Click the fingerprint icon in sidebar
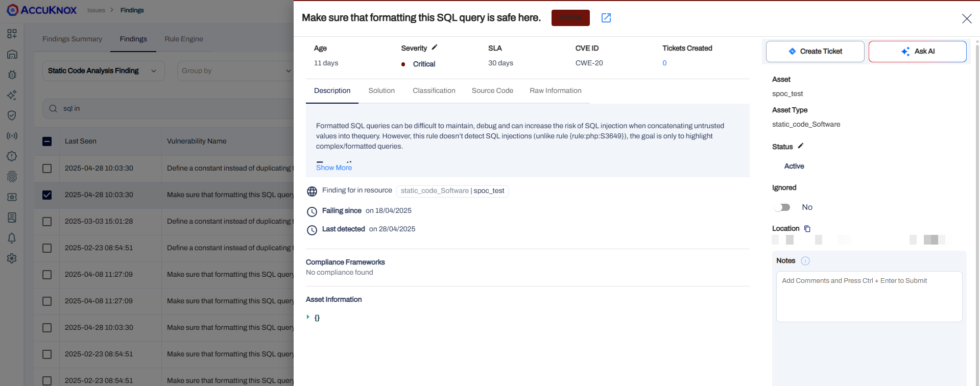 [x=12, y=177]
